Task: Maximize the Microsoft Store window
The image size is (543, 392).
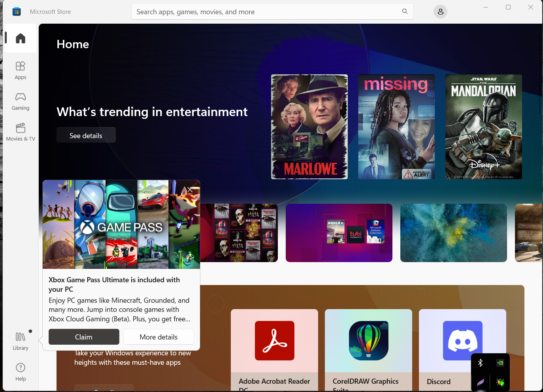Action: click(508, 7)
